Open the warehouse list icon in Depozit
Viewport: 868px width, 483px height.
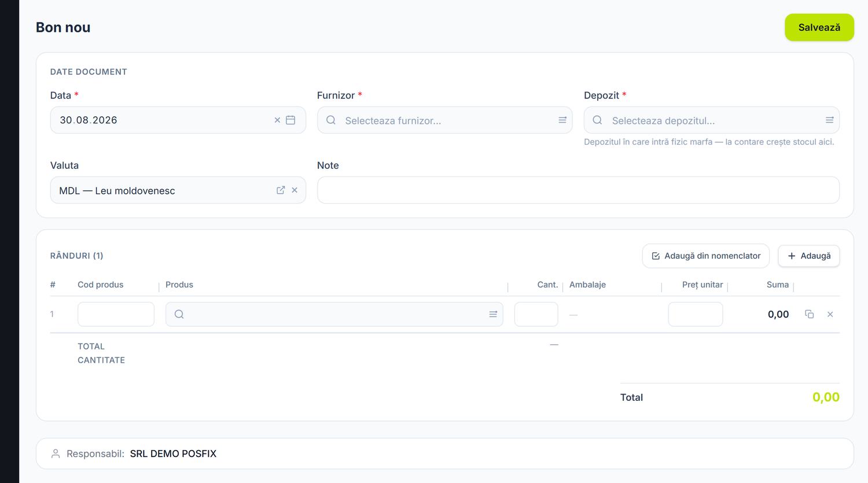coord(829,120)
